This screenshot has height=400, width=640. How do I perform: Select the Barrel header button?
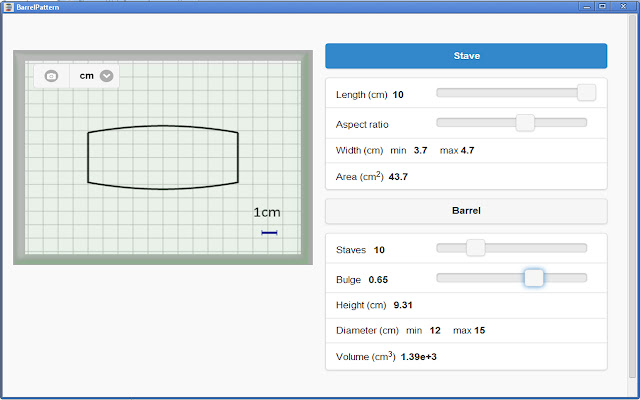tap(466, 211)
